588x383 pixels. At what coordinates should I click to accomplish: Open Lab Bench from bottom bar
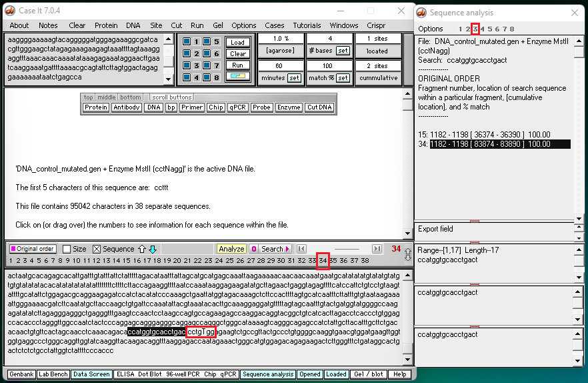click(x=53, y=374)
